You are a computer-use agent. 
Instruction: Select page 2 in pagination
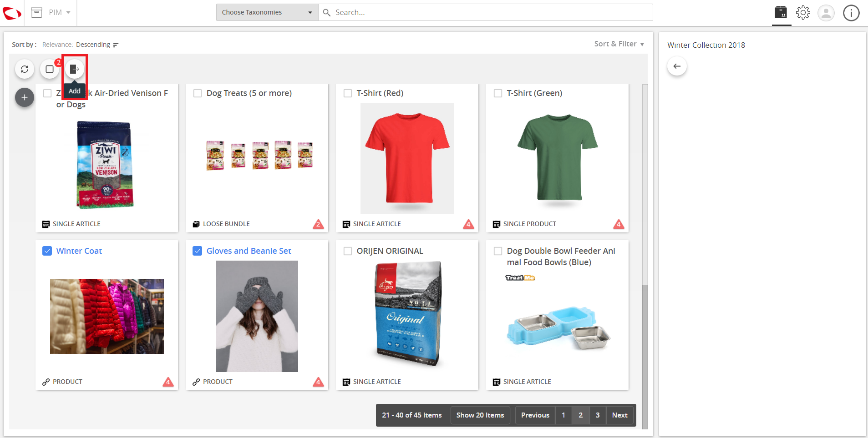(x=580, y=415)
